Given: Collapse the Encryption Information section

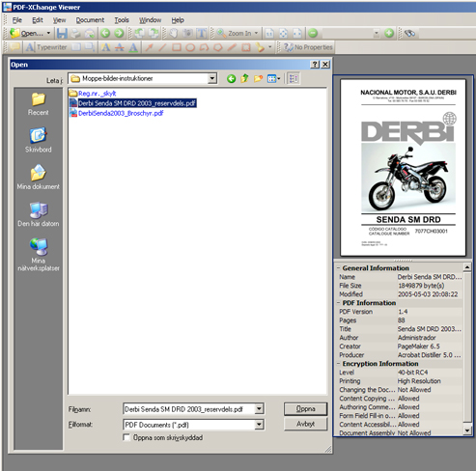Looking at the screenshot, I should (338, 364).
